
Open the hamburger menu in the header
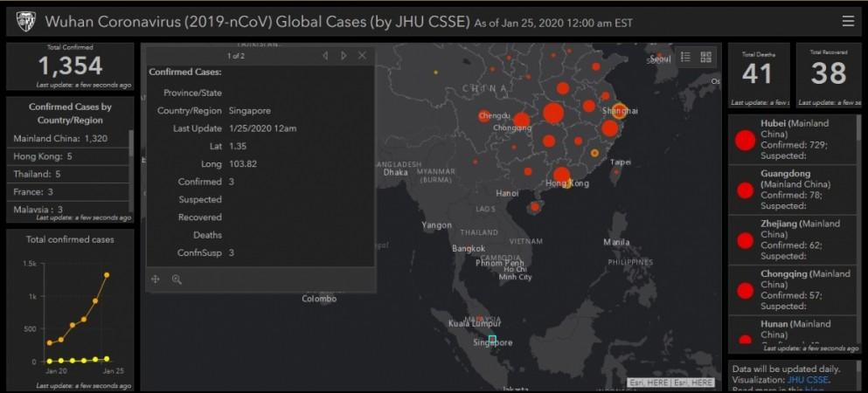pyautogui.click(x=847, y=21)
